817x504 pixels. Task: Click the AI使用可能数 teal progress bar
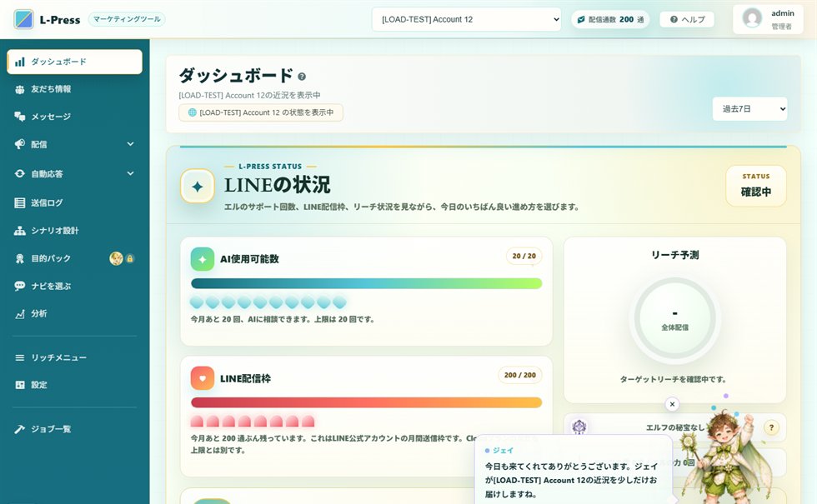pos(366,283)
